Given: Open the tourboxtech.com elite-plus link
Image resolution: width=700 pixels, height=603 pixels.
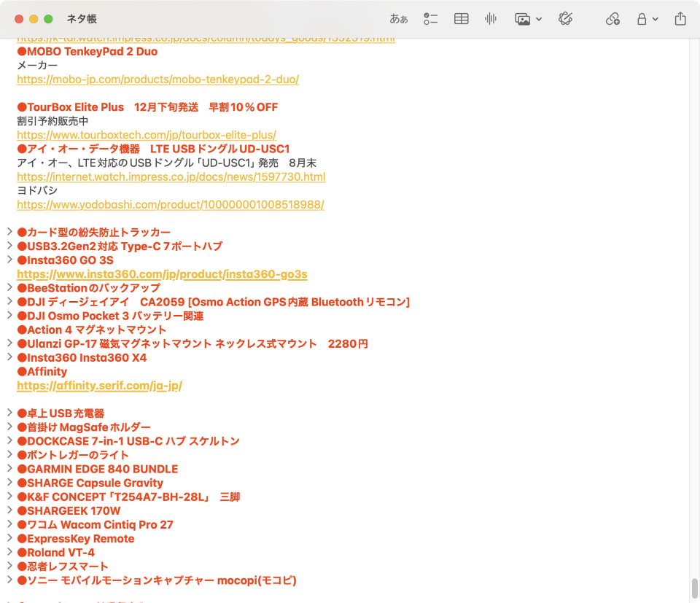Looking at the screenshot, I should tap(147, 135).
